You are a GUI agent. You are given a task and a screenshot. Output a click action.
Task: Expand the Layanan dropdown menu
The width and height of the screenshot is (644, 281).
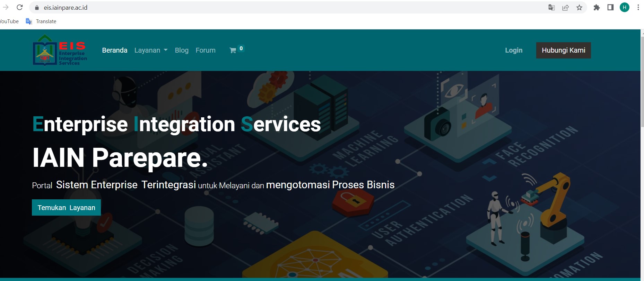tap(151, 50)
